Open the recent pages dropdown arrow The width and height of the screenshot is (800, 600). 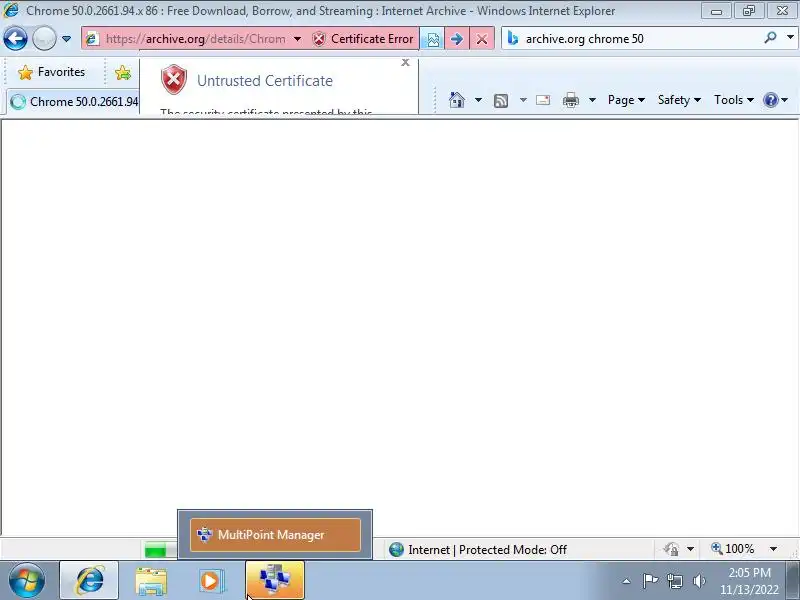pos(66,39)
